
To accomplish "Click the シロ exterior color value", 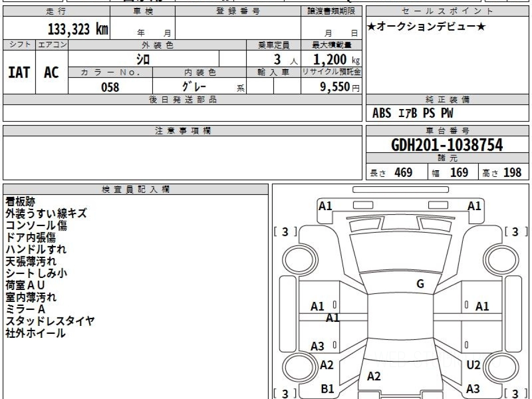I will click(x=143, y=59).
